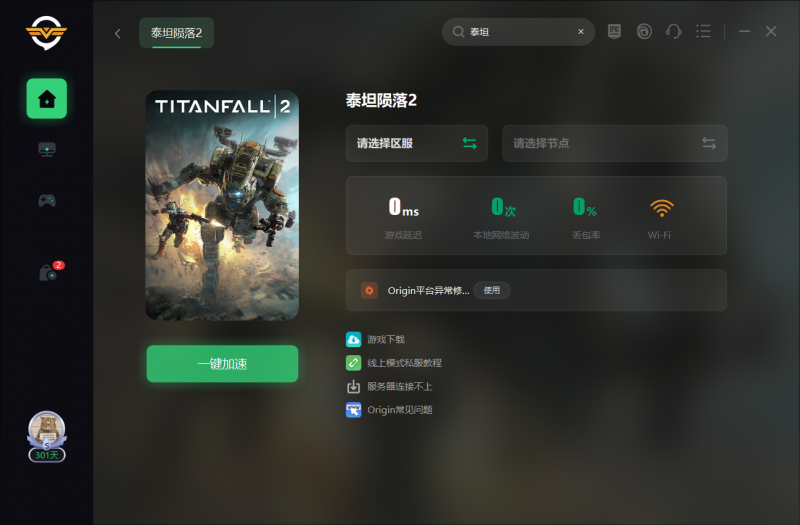
Task: Click the green link icon beside 线上模式私服教程
Action: (x=354, y=363)
